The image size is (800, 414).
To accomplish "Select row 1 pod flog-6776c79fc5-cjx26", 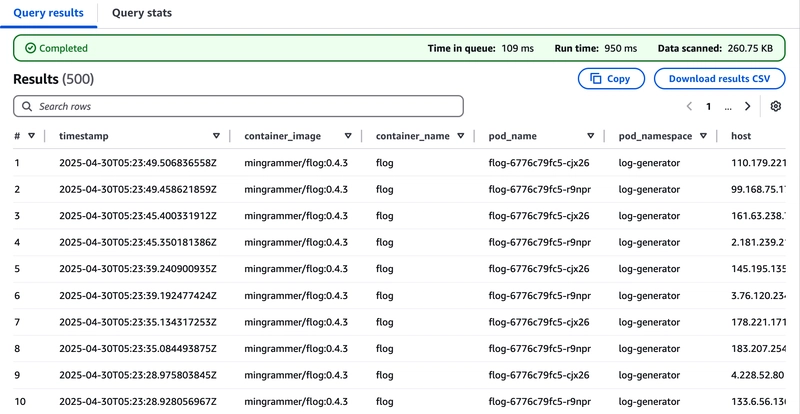I will click(539, 163).
